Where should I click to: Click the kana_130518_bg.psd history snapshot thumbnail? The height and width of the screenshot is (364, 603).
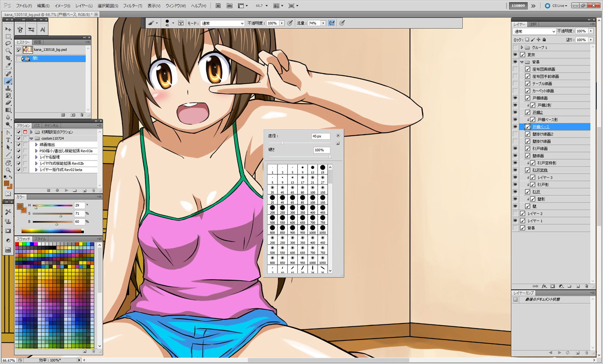[27, 49]
